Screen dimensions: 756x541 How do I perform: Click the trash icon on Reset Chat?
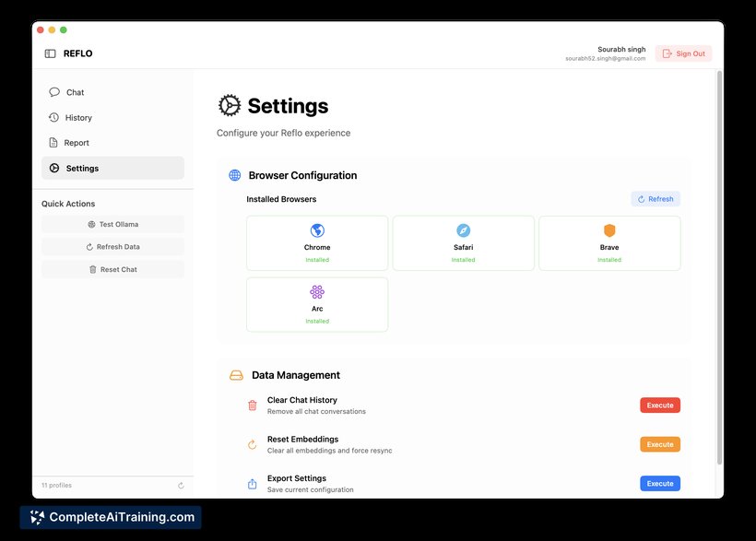(93, 269)
